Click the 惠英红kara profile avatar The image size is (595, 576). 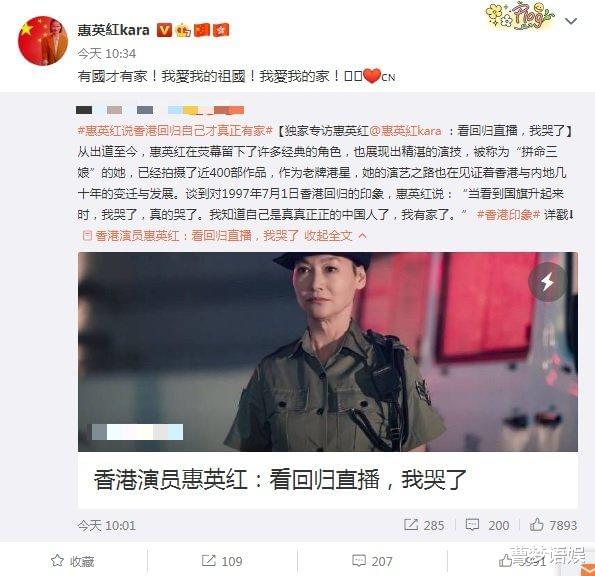(x=43, y=41)
